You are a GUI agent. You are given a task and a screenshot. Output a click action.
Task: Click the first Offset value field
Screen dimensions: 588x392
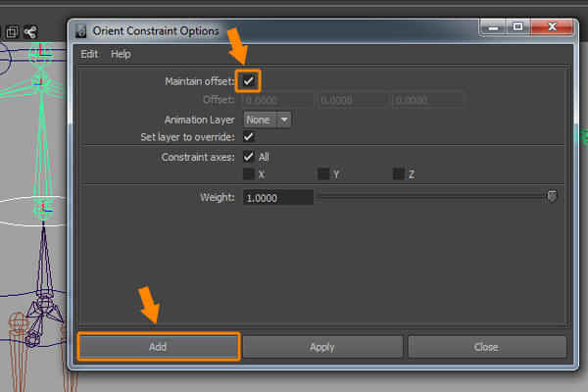[278, 100]
